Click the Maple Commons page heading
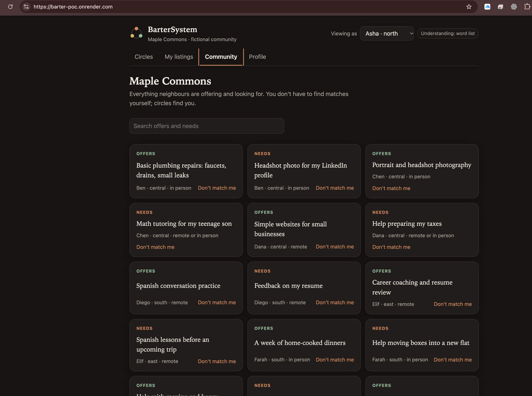532x396 pixels. click(170, 81)
